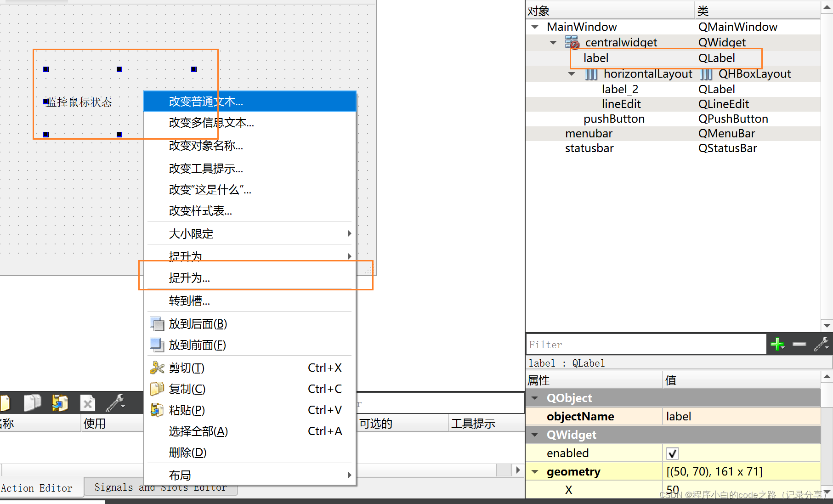Open the property editor wrench settings icon
Viewport: 833px width, 504px height.
point(821,344)
